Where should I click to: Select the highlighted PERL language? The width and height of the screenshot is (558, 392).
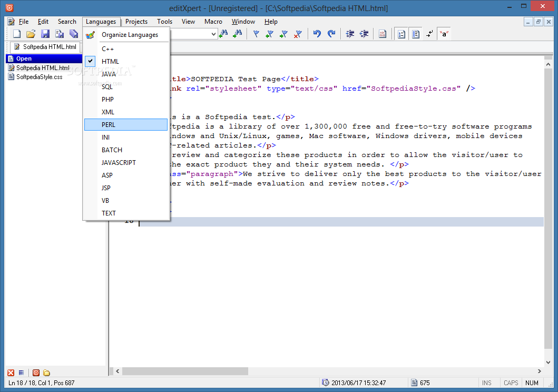tap(126, 124)
